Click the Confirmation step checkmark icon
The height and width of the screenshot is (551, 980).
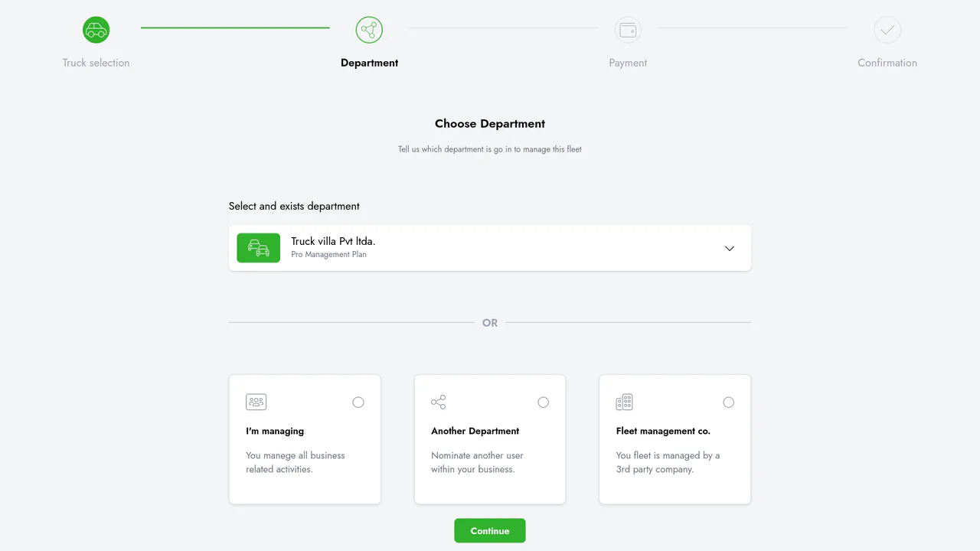[x=887, y=30]
